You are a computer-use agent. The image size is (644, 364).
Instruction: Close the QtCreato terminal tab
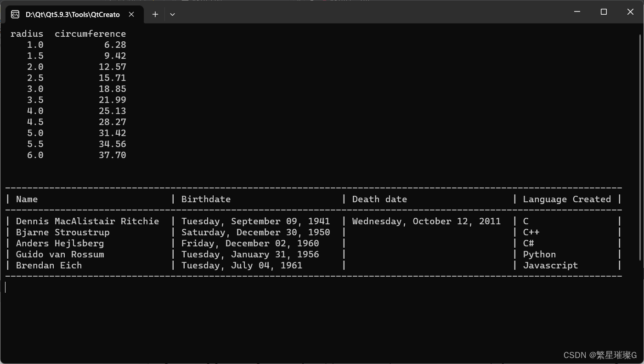(x=131, y=14)
